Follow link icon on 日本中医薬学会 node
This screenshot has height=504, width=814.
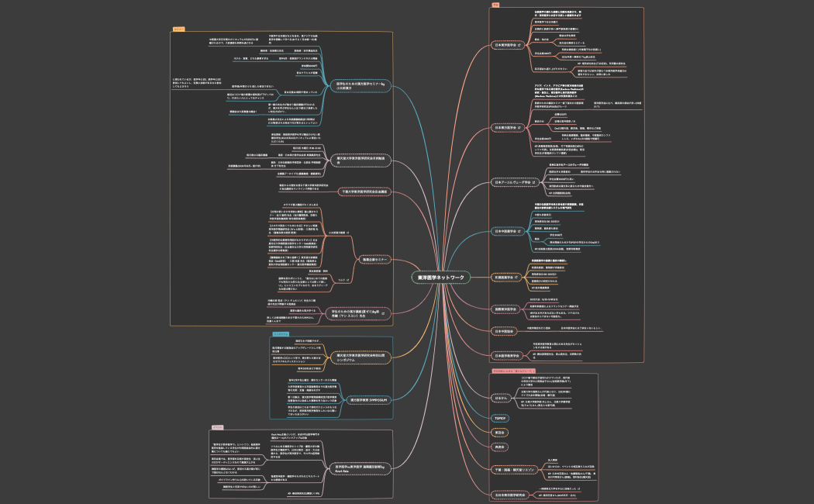tap(531, 231)
